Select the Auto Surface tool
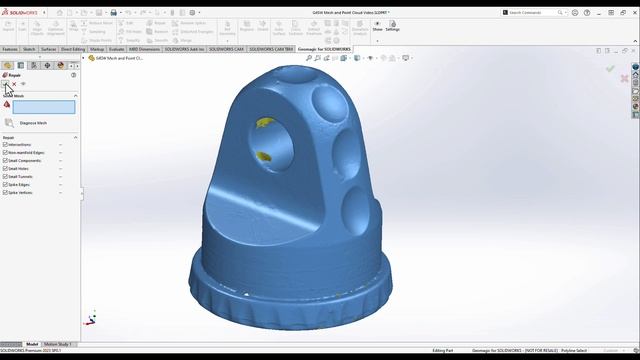Viewport: 640px width, 360px height. (279, 28)
